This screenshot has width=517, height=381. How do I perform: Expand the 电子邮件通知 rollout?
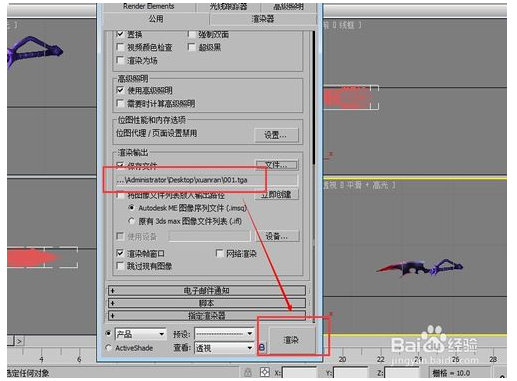click(207, 291)
